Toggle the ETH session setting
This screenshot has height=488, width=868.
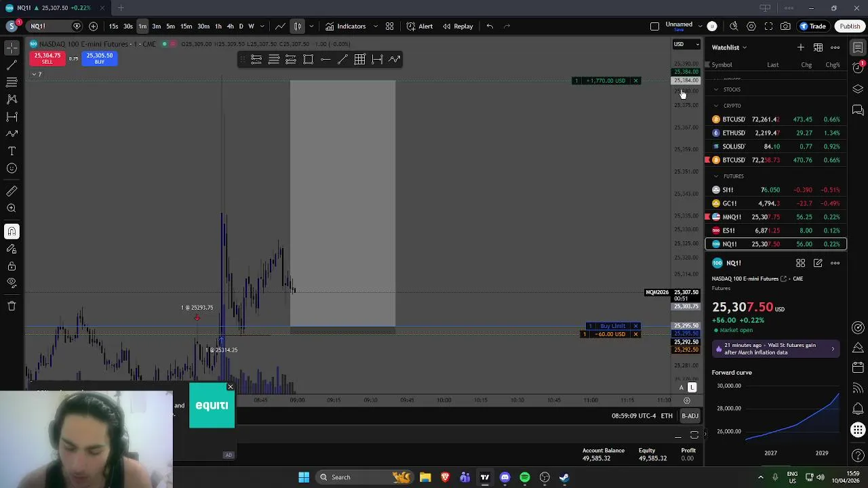click(667, 416)
